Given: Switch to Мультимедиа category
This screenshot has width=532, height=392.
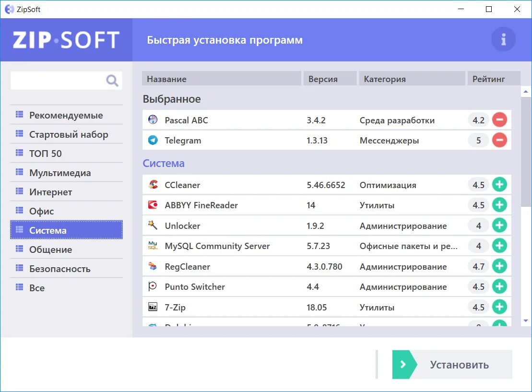Looking at the screenshot, I should (66, 173).
